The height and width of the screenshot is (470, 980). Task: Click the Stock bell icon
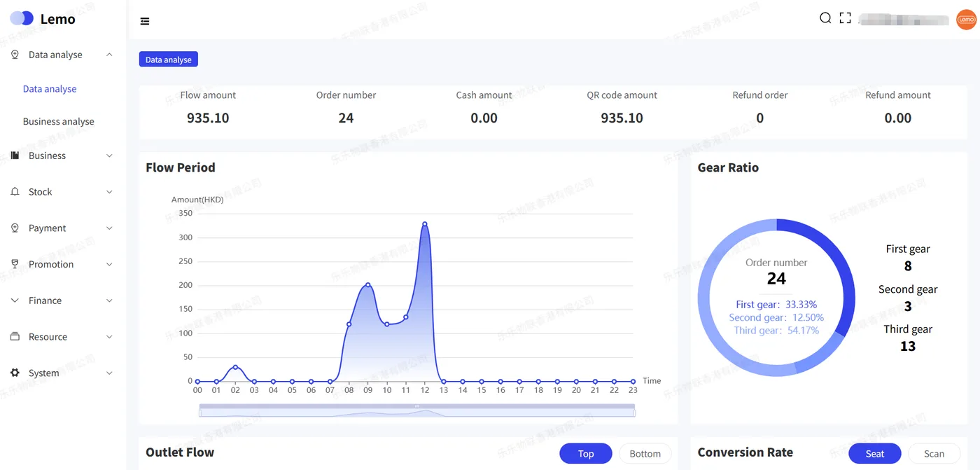coord(15,192)
